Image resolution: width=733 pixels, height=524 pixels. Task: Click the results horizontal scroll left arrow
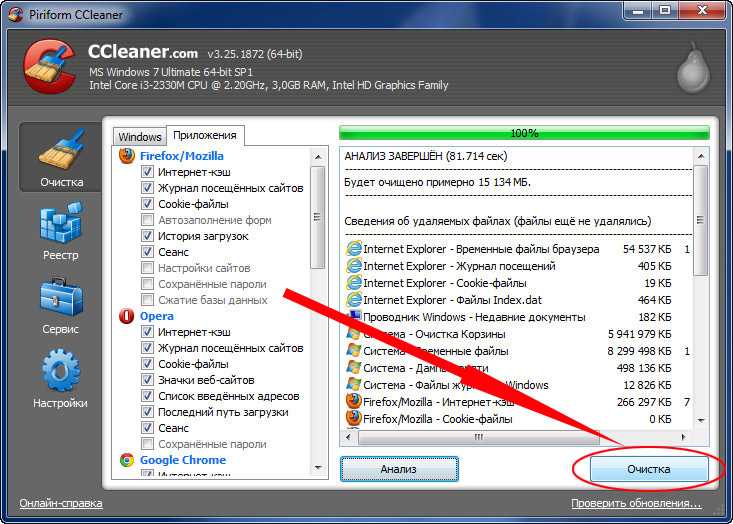coord(348,437)
